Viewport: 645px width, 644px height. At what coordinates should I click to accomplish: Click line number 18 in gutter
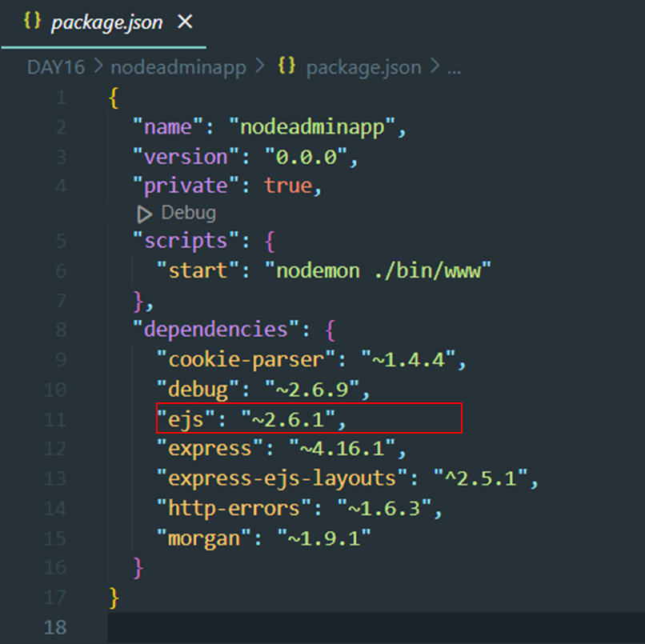55,627
